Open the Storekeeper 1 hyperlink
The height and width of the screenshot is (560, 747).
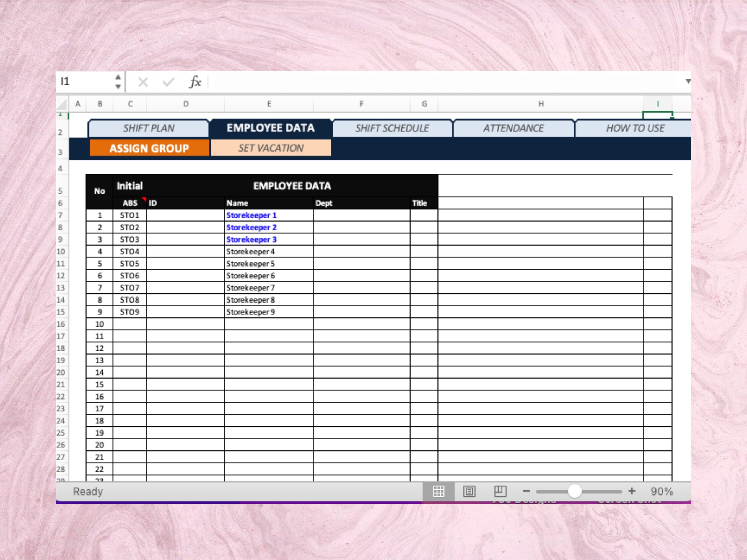252,215
